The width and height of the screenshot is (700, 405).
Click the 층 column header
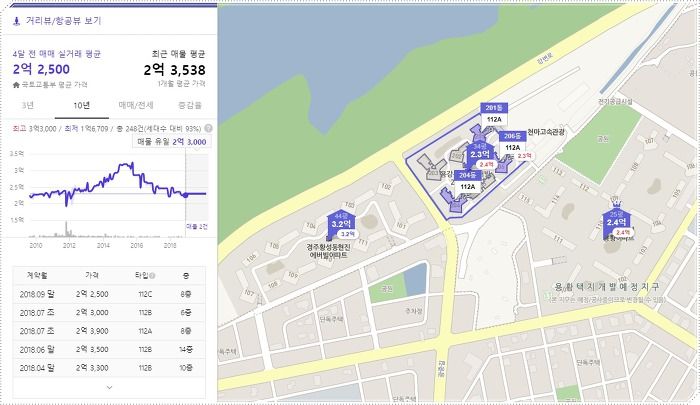coord(186,276)
